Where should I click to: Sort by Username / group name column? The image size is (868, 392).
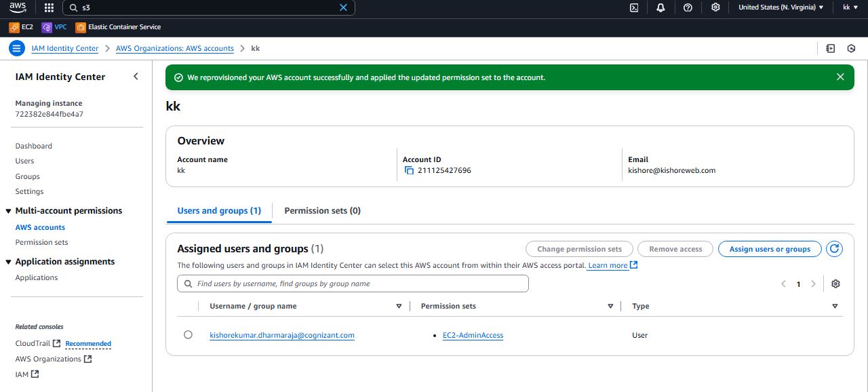(399, 307)
